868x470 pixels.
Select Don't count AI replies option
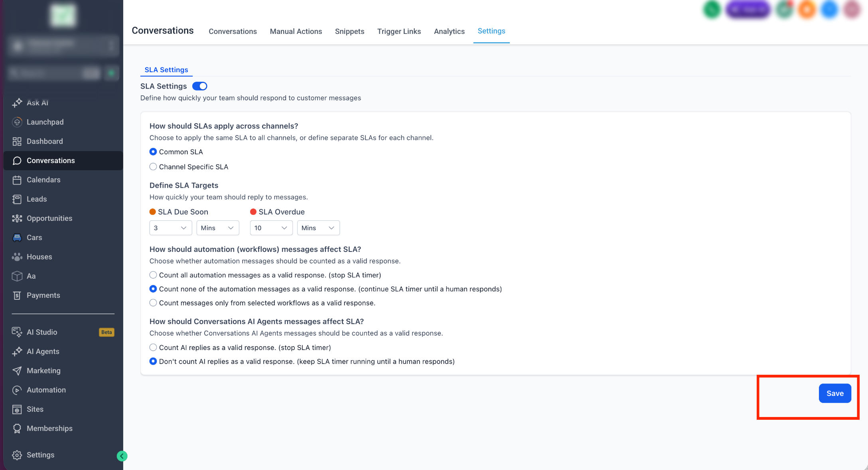(153, 362)
